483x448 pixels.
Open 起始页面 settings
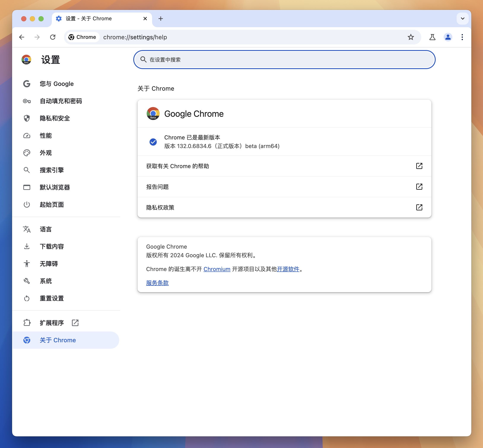[66, 205]
